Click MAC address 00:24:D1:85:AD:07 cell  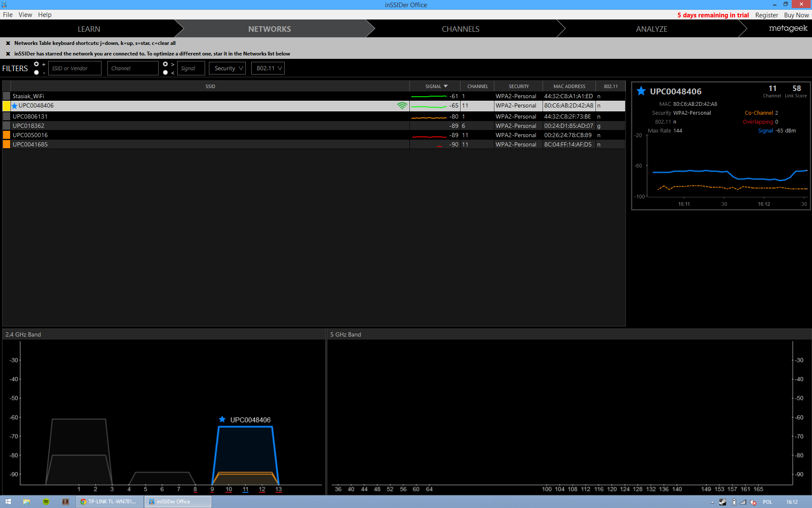pos(568,126)
